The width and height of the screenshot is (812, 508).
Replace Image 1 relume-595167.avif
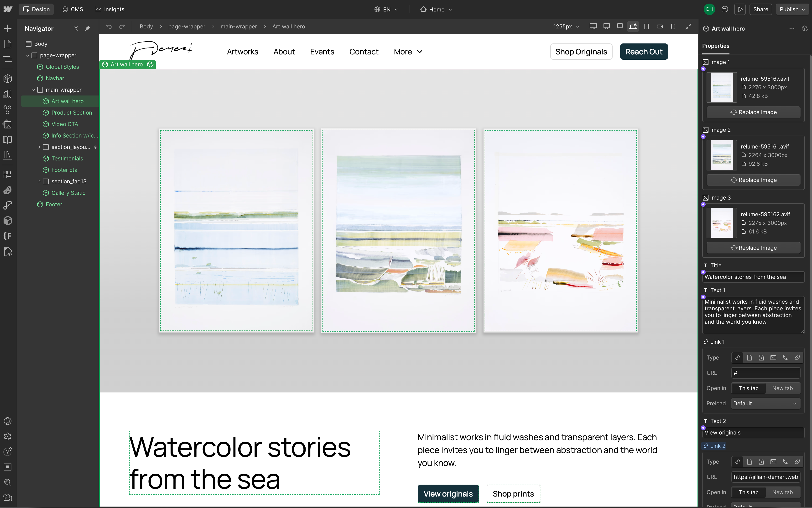pos(753,112)
